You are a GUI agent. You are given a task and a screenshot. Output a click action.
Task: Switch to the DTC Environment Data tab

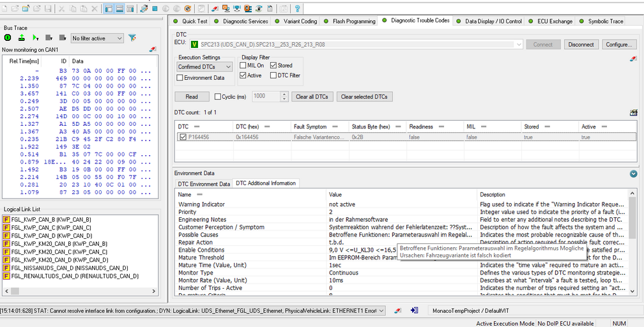pos(203,184)
